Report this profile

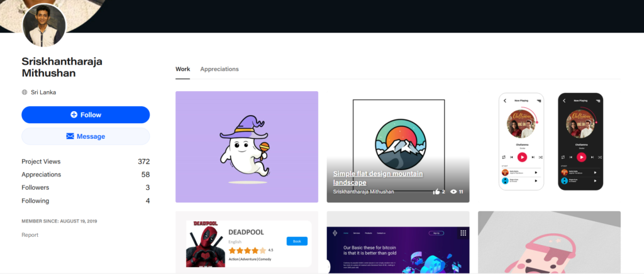pyautogui.click(x=30, y=235)
